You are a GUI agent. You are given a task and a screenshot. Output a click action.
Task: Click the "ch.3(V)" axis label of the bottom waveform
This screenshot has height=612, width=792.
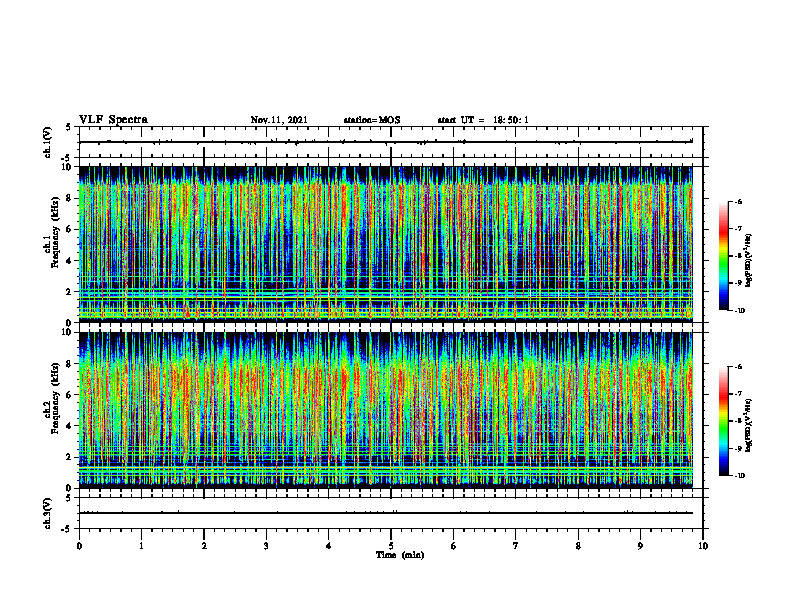[48, 513]
